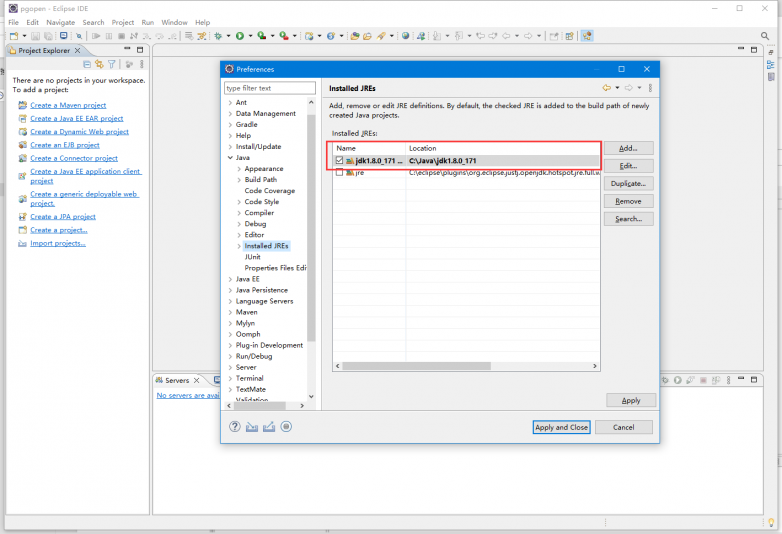
Task: Expand the Run/Debug preferences node
Action: [230, 356]
